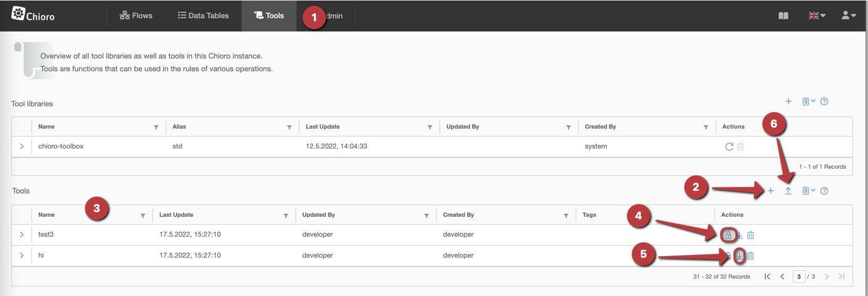This screenshot has width=868, height=296.
Task: Open the user account menu
Action: [x=848, y=16]
